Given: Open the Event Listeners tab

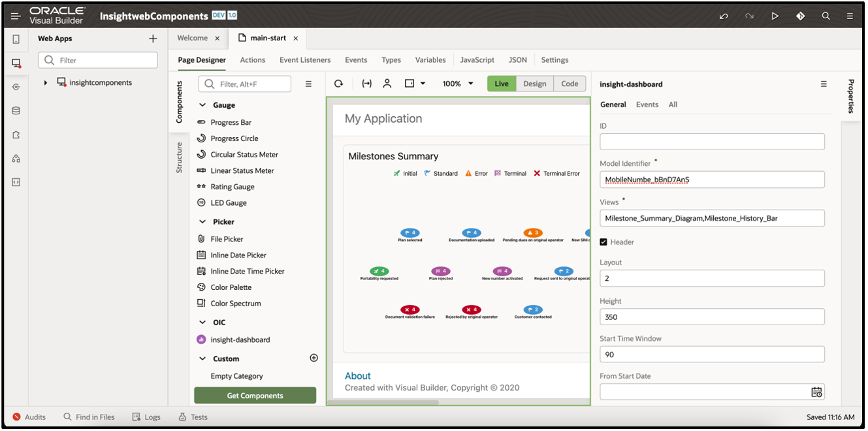Looking at the screenshot, I should (x=305, y=59).
